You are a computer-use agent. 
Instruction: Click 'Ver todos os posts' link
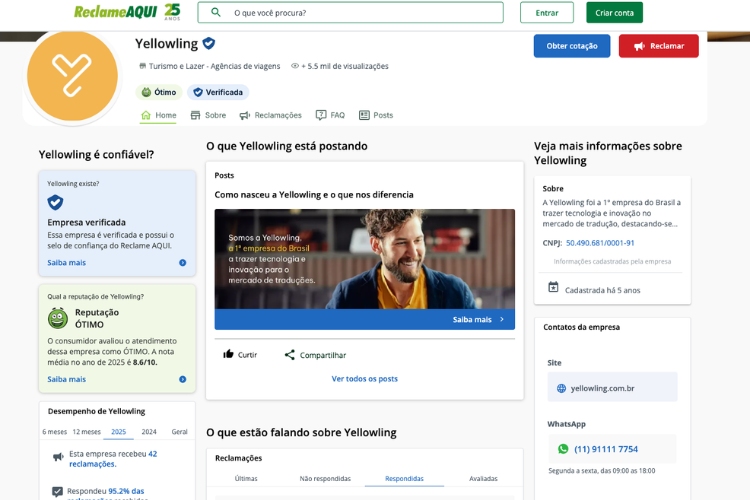[x=364, y=378]
